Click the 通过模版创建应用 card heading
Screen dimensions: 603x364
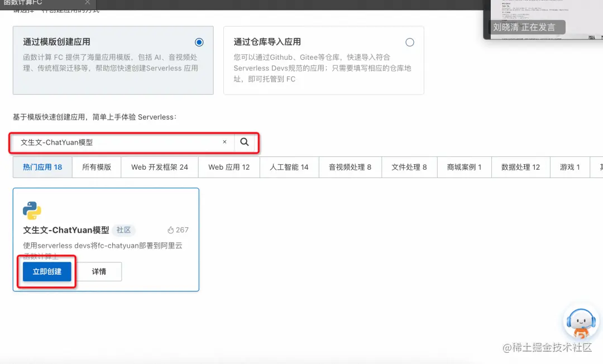(x=56, y=42)
